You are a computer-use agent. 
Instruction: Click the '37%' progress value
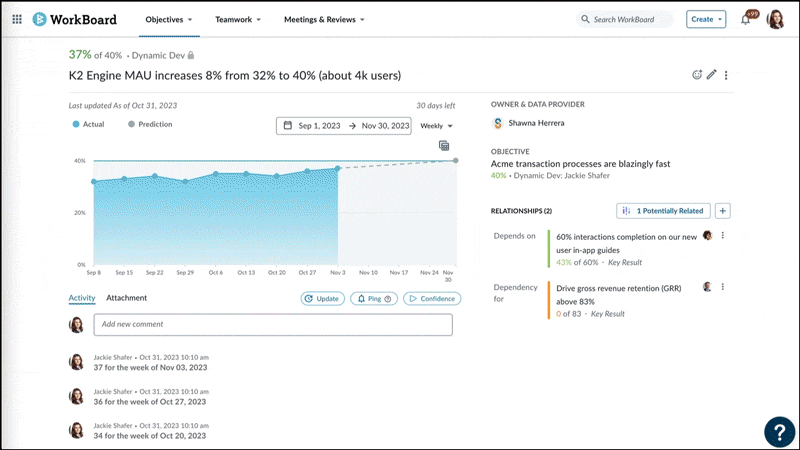coord(80,55)
